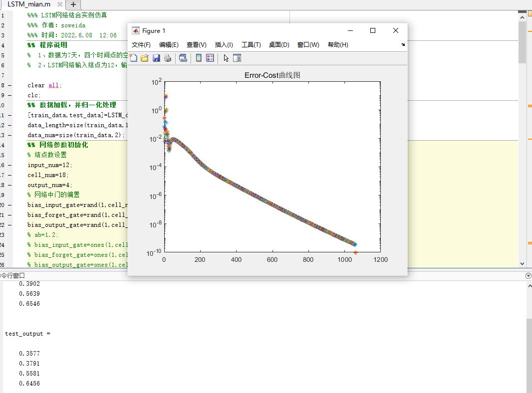Click the Error-Cost plot title
This screenshot has height=393, width=532.
pos(272,75)
